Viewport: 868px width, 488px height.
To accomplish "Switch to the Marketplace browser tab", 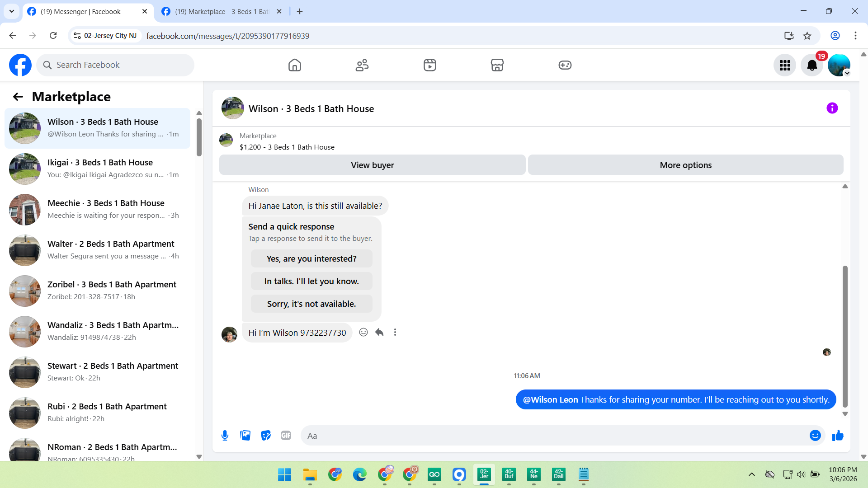I will [x=222, y=12].
